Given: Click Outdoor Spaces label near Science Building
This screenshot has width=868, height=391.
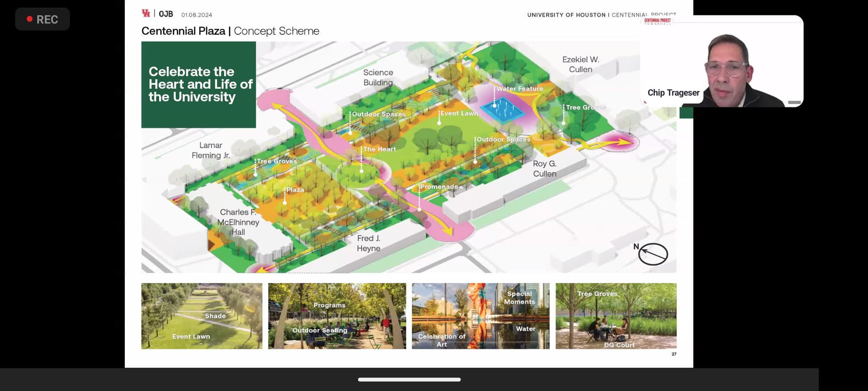Looking at the screenshot, I should point(379,114).
